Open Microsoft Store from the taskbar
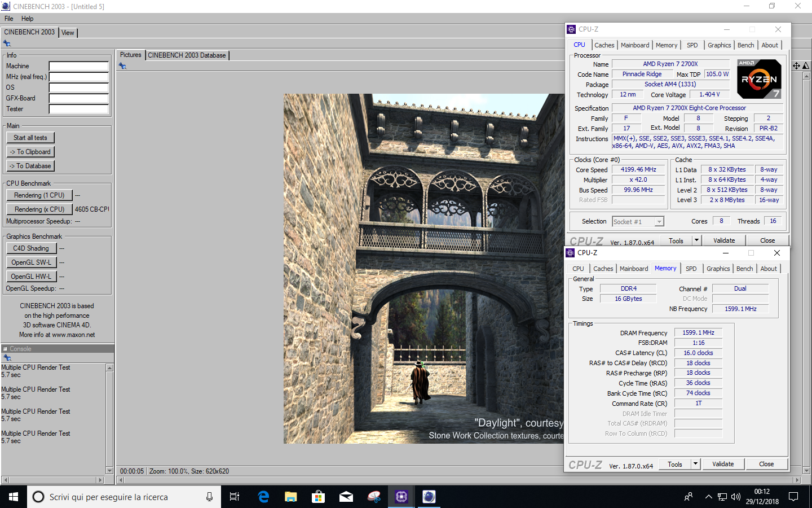 [x=319, y=497]
